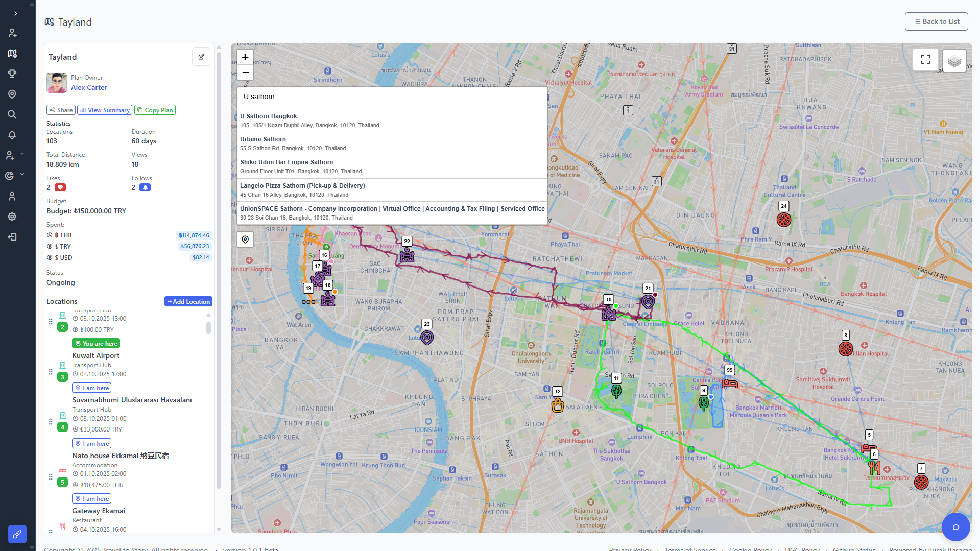Screen dimensions: 980x551
Task: Click the Back to List button
Action: coord(936,21)
